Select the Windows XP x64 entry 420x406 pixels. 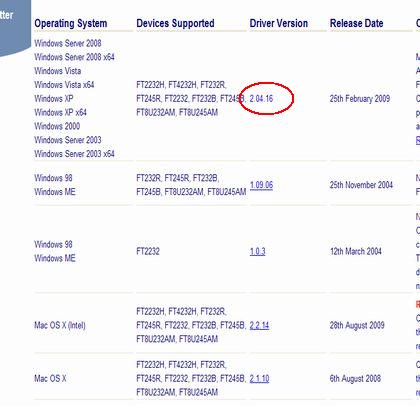point(60,112)
